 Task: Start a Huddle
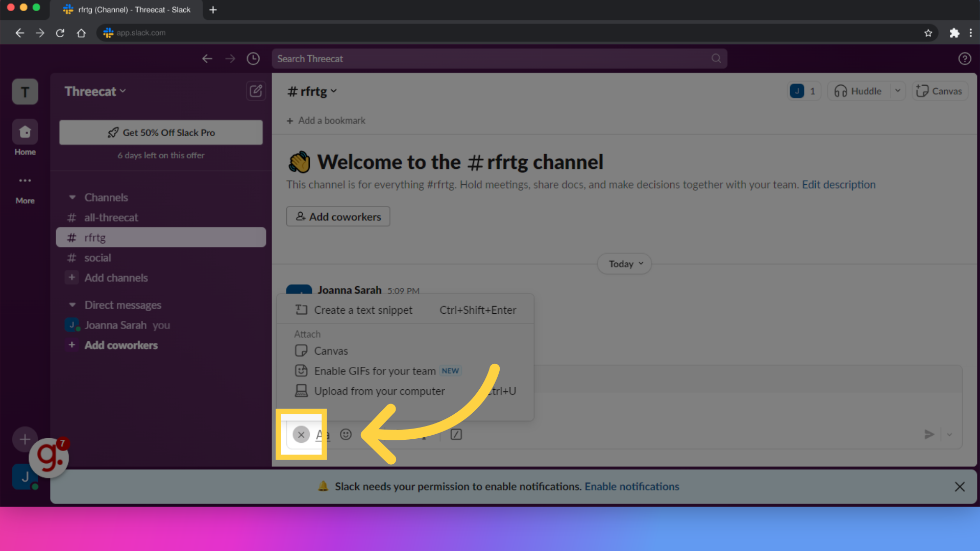(859, 91)
